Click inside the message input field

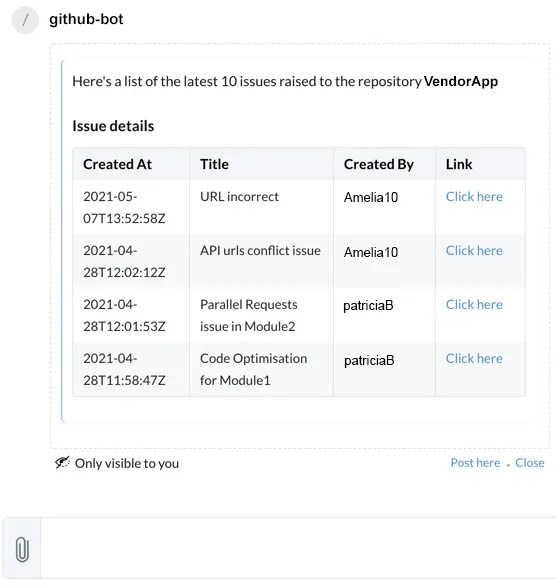(298, 548)
